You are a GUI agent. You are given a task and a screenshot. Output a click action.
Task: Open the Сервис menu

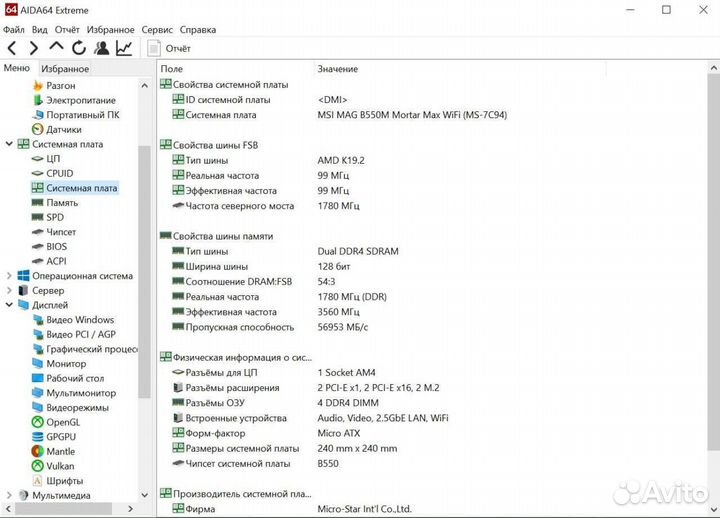pyautogui.click(x=156, y=30)
